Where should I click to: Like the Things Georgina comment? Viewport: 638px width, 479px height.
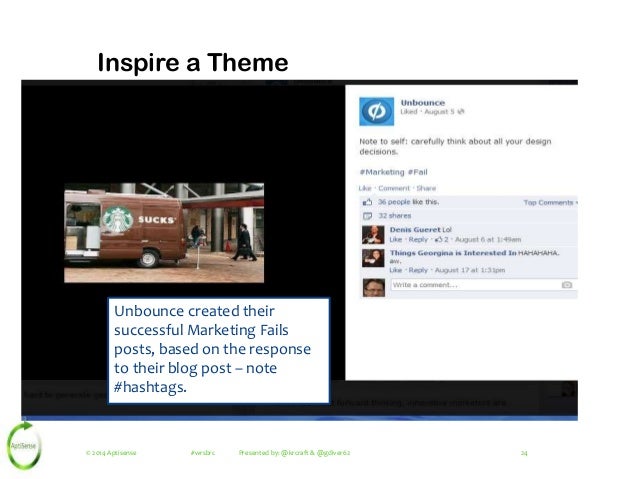395,270
